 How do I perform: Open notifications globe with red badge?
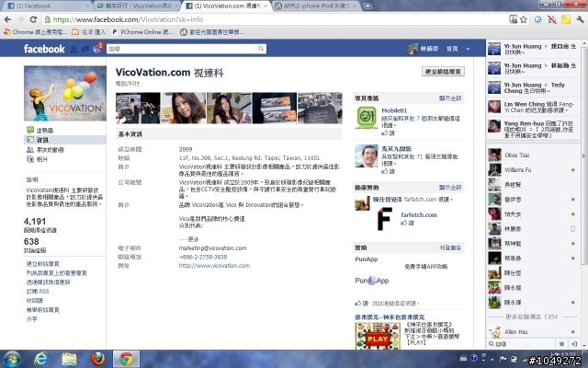97,49
